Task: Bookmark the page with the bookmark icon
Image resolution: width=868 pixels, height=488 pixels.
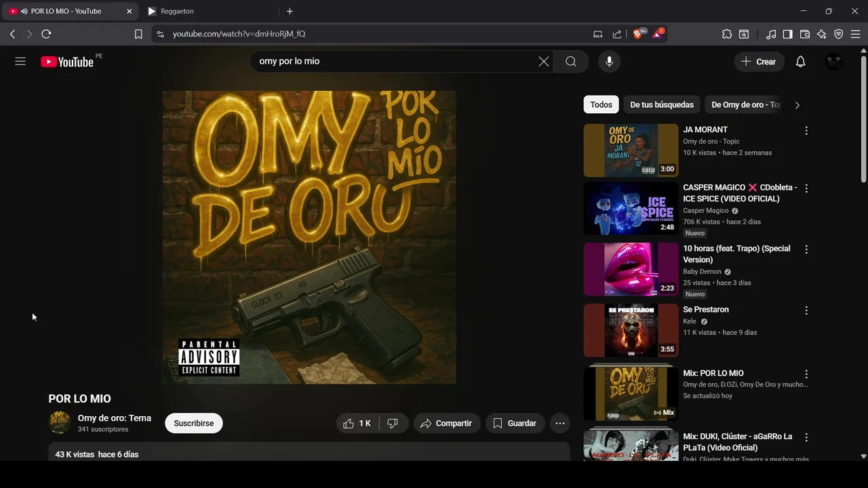Action: (138, 34)
